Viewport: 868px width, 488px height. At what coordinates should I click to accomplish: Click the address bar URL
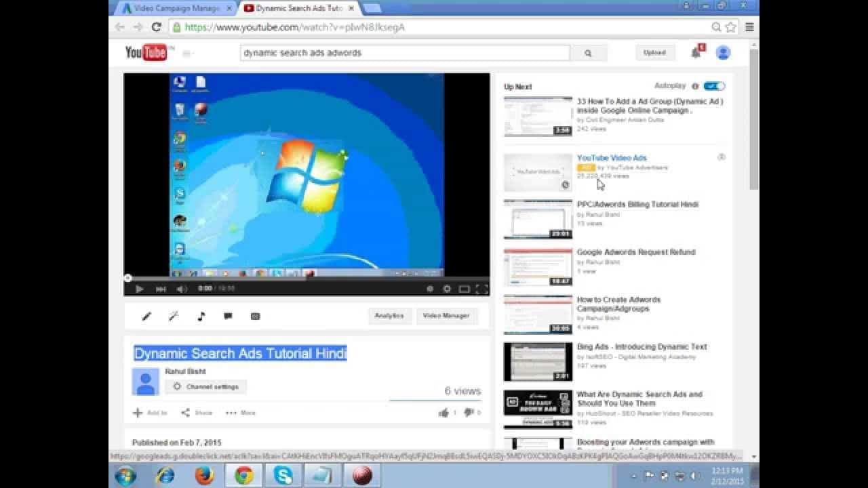tap(295, 27)
